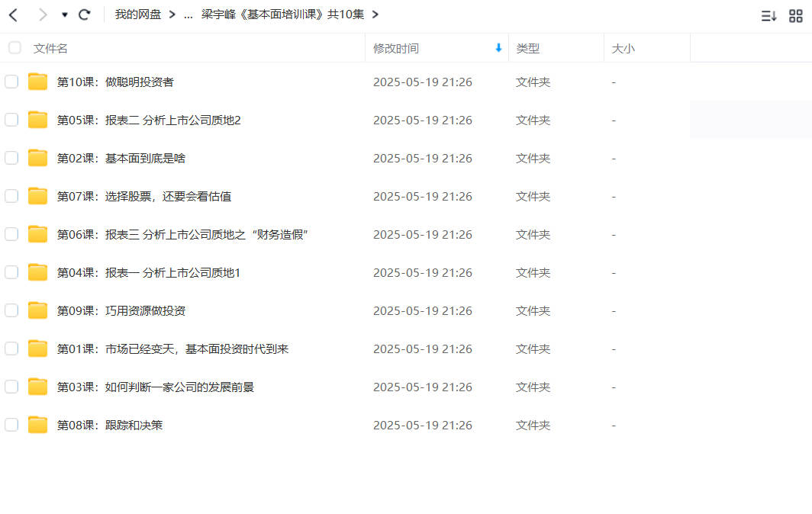Check the box for 第08课 row
Viewport: 812px width, 514px height.
coord(11,425)
